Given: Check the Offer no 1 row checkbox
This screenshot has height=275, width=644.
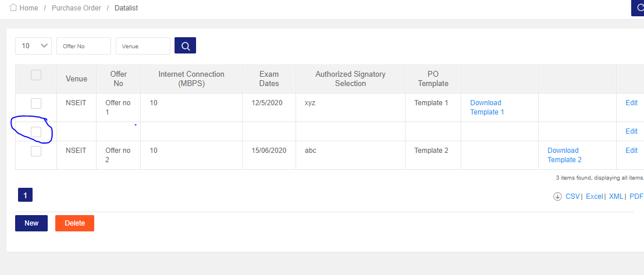Looking at the screenshot, I should pyautogui.click(x=36, y=103).
